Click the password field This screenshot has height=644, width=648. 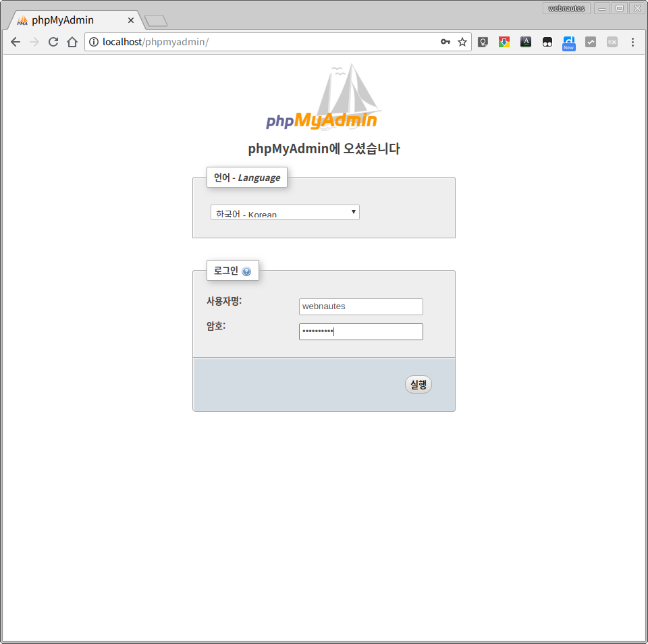(360, 331)
